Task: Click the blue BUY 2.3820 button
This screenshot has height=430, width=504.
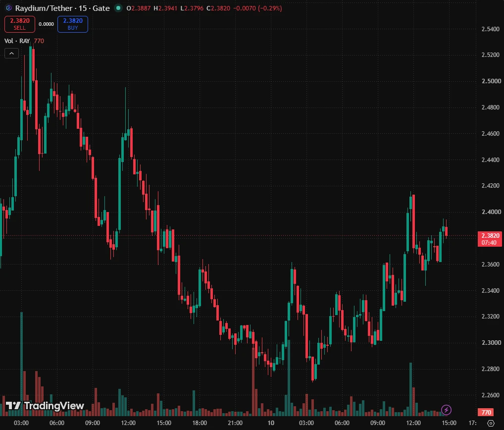Action: pos(73,24)
